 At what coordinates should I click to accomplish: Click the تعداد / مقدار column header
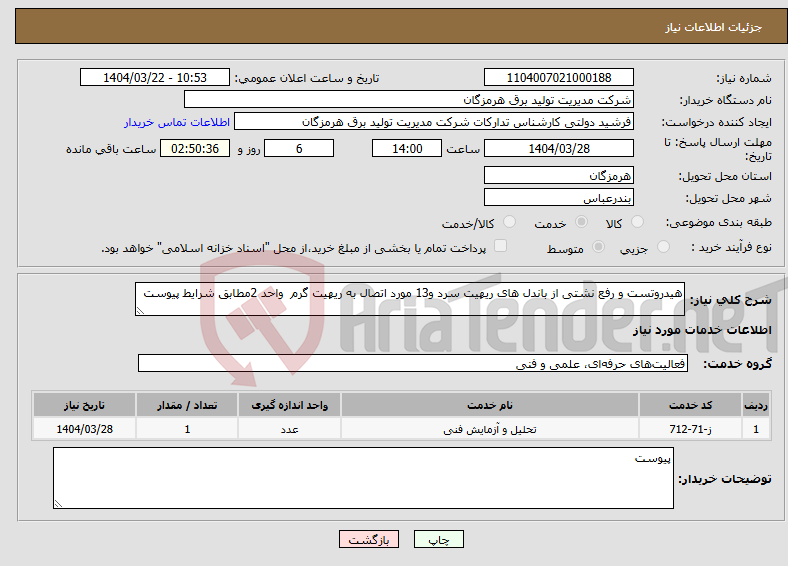pyautogui.click(x=187, y=405)
